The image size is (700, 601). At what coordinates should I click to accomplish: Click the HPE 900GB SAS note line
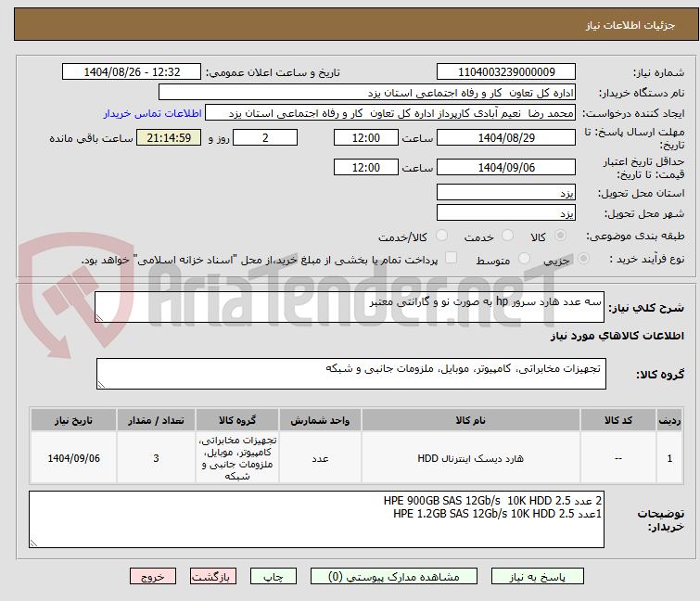[x=492, y=501]
